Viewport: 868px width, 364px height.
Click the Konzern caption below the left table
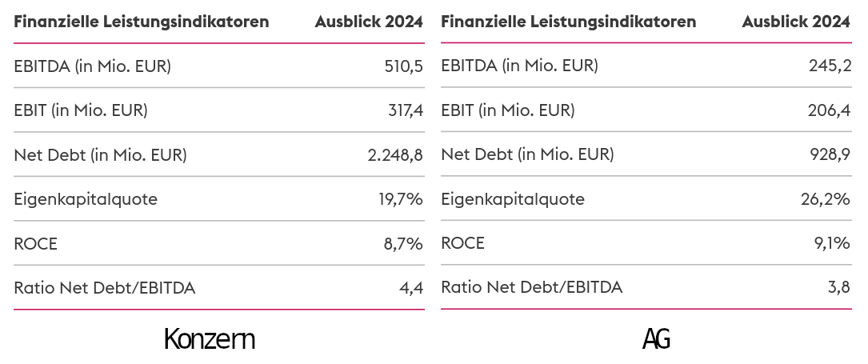click(x=210, y=339)
